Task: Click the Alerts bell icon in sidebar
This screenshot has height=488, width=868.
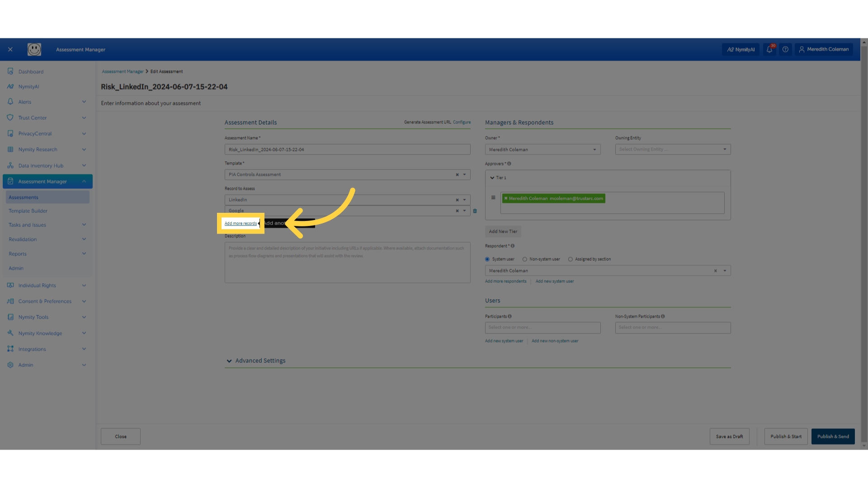Action: click(x=10, y=102)
